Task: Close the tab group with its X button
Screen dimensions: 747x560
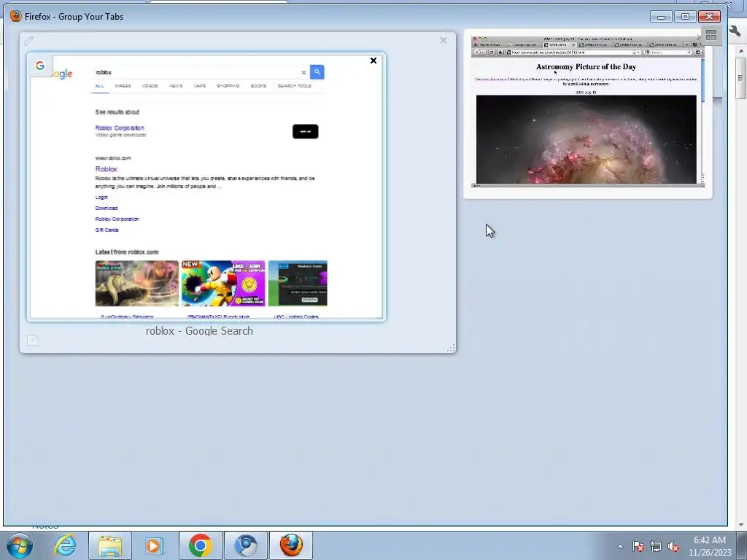Action: click(444, 41)
